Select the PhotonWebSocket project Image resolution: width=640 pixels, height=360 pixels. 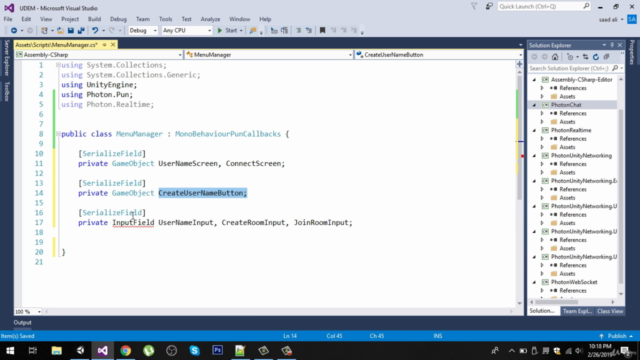pyautogui.click(x=573, y=282)
